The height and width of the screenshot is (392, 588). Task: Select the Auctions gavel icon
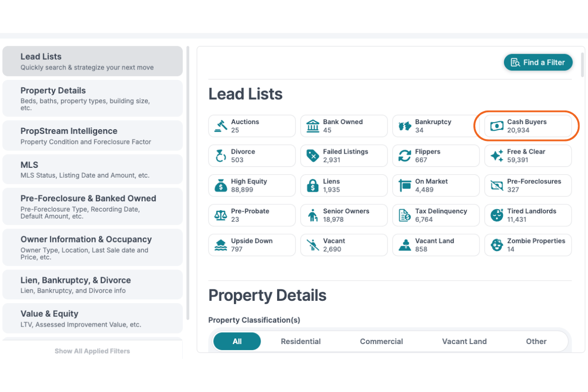point(221,125)
